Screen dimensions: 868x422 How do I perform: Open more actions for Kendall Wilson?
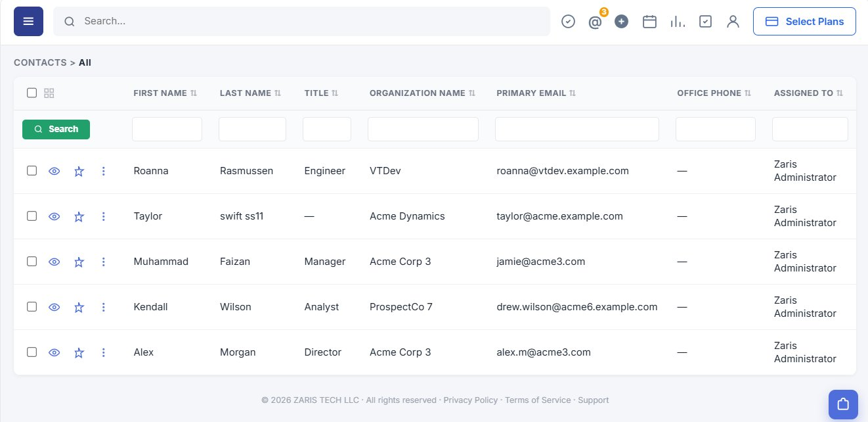pyautogui.click(x=103, y=307)
